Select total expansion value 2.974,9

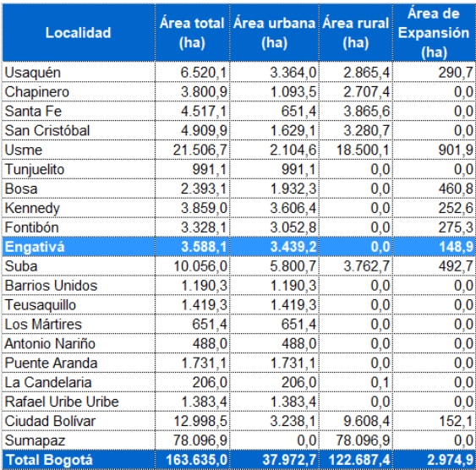pyautogui.click(x=434, y=459)
